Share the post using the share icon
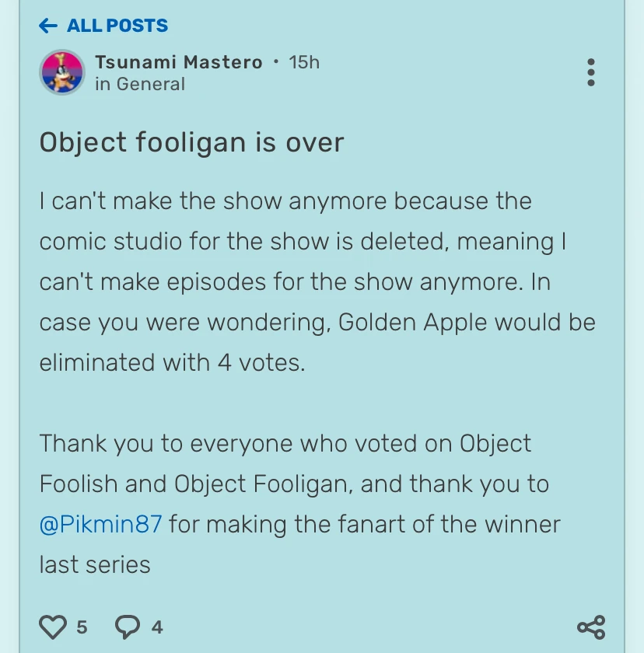Viewport: 644px width, 653px height. point(591,627)
